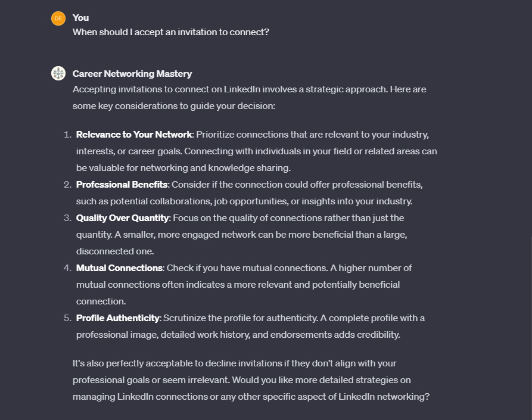Screen dimensions: 532x420
Task: Click list number 2 in the response
Action: point(67,185)
